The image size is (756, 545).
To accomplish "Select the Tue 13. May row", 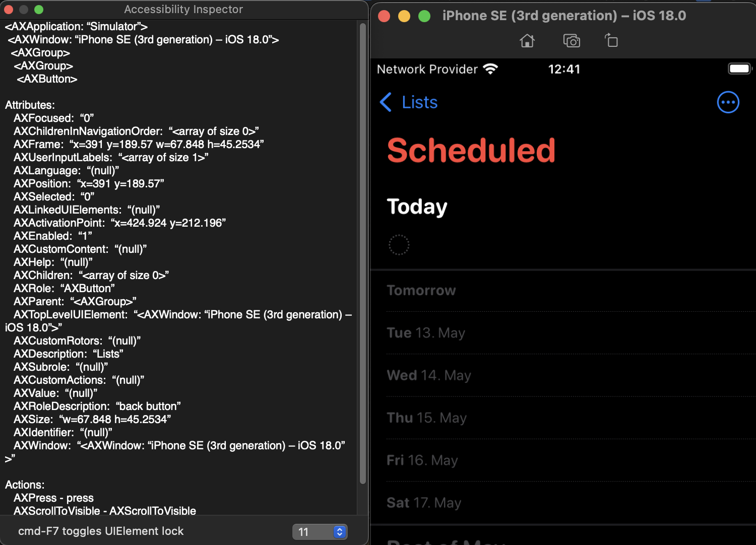I will 563,333.
